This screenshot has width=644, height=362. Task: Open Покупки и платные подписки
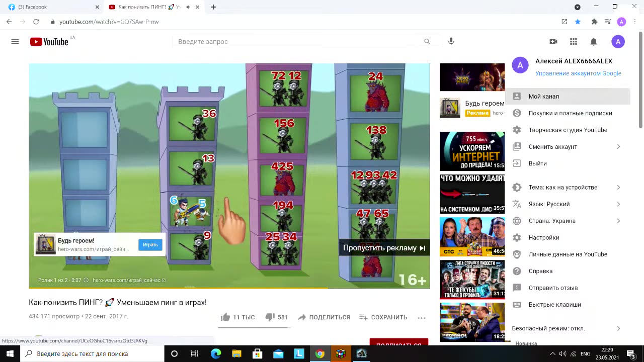coord(568,113)
